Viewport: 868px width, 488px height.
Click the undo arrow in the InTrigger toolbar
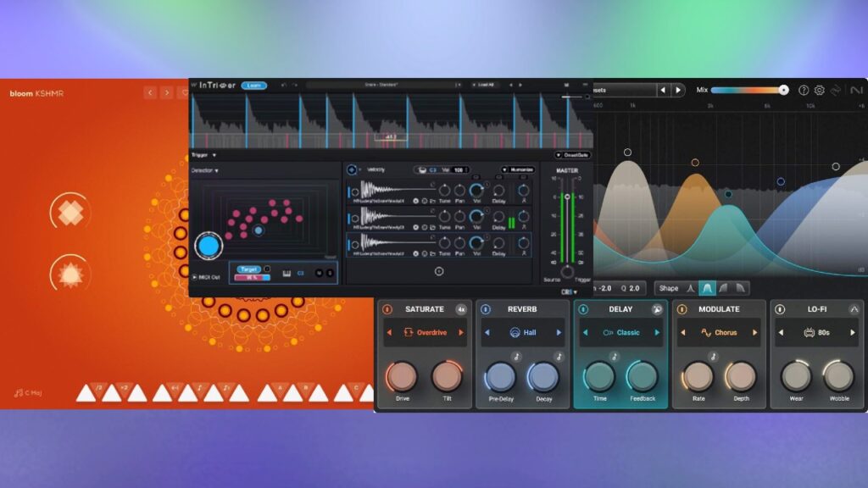tap(281, 85)
